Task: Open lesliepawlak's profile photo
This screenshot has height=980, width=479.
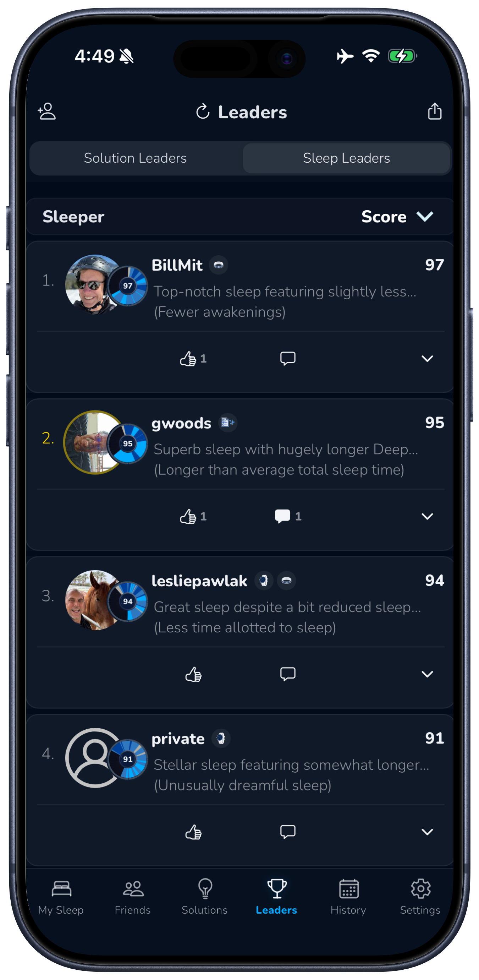Action: [93, 600]
